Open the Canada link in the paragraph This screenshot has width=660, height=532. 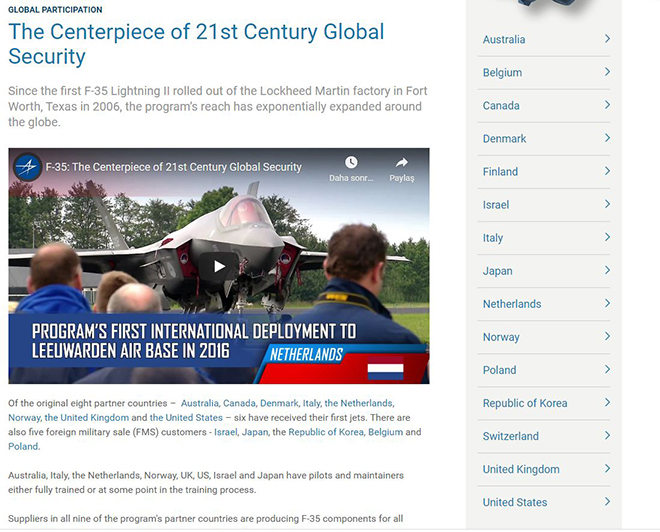[x=239, y=403]
